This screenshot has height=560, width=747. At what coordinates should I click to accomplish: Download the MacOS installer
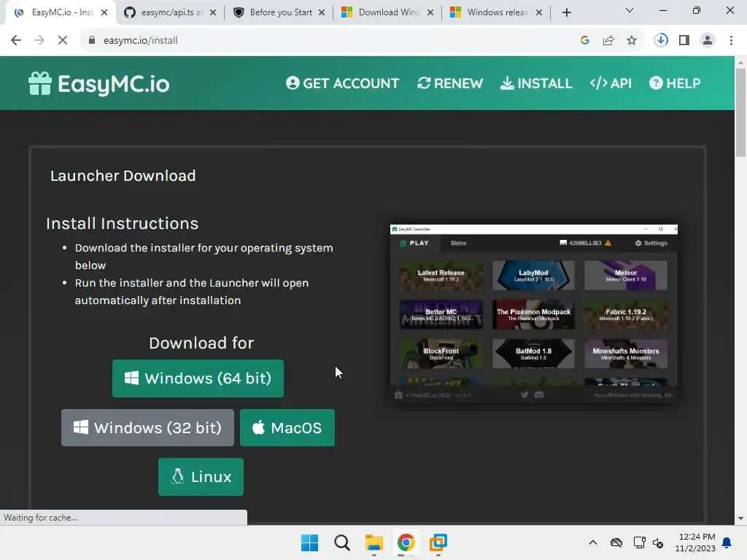click(x=287, y=427)
